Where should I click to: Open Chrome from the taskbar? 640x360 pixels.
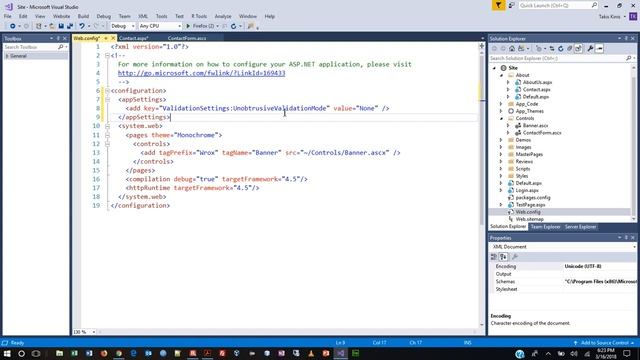119,353
